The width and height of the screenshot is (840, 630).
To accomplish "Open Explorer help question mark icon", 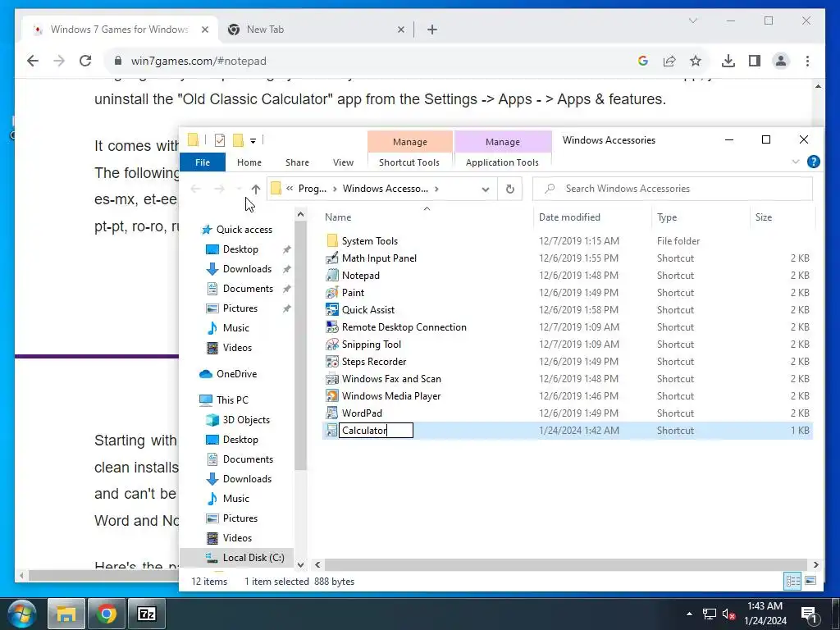I will [x=813, y=162].
